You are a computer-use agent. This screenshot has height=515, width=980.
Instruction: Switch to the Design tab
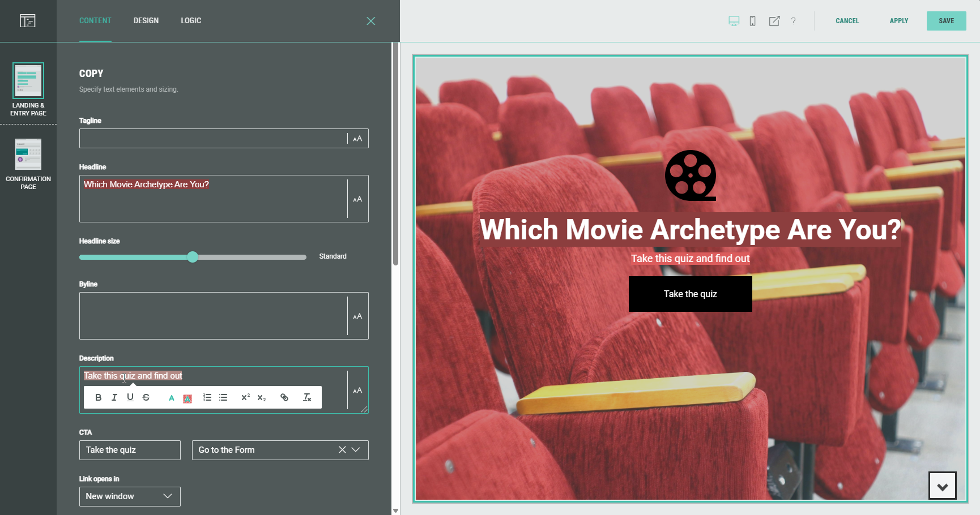coord(146,20)
